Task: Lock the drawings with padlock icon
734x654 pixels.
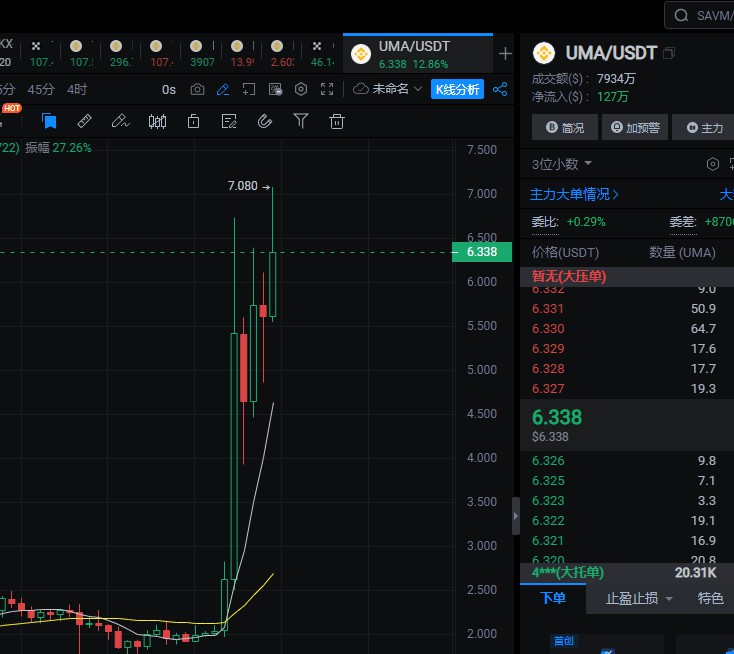Action: (x=193, y=121)
